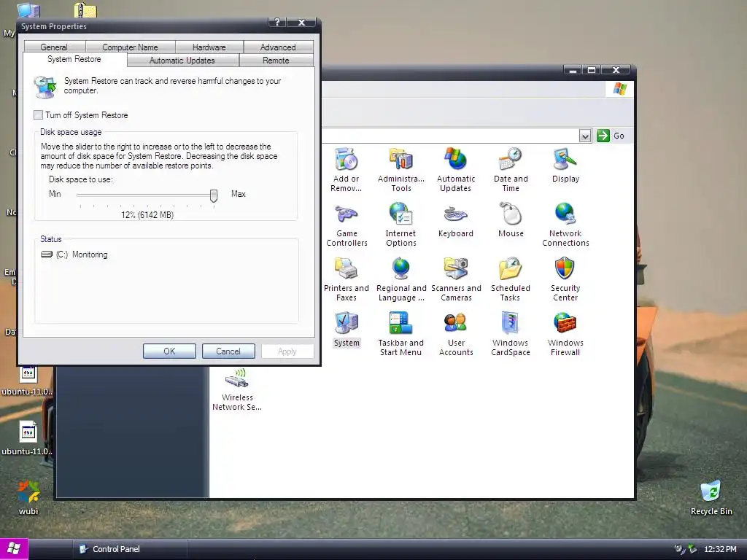
Task: Open Scanners and Cameras icon
Action: click(x=456, y=279)
